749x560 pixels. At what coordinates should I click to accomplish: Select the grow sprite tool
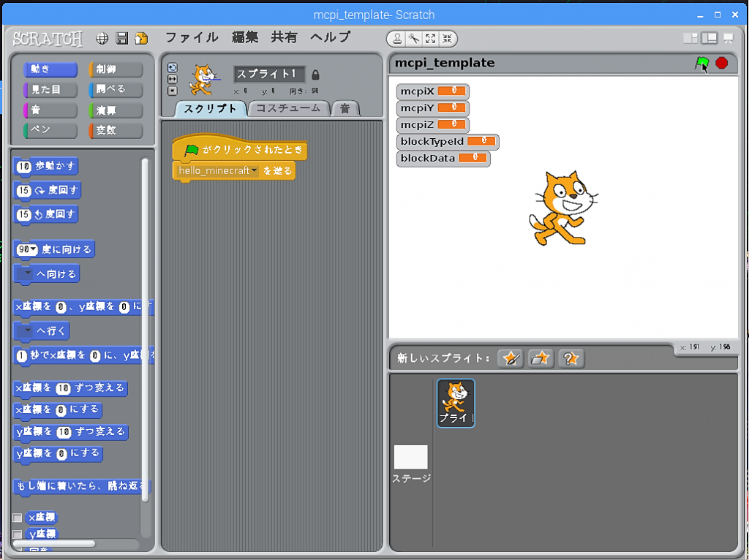point(430,39)
